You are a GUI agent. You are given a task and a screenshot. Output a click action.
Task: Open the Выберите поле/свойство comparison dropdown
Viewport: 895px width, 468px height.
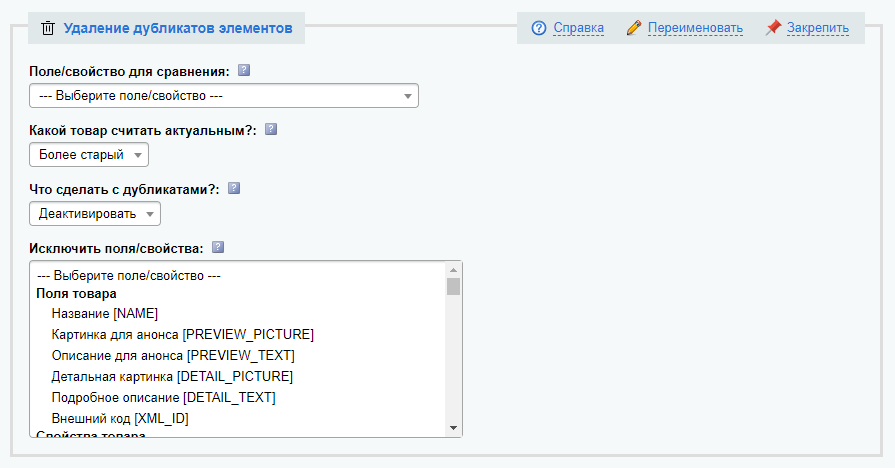[224, 96]
